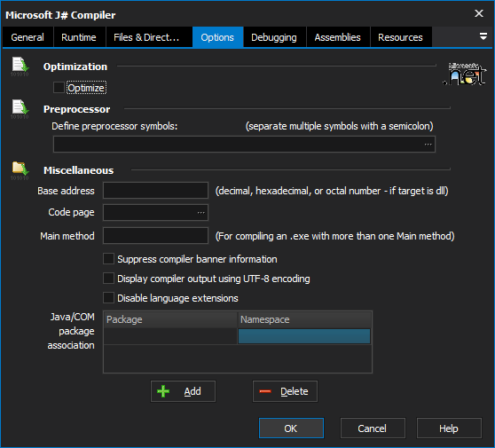Viewport: 495px width, 448px height.
Task: Close the Microsoft J# Compiler dialog
Action: 479,13
